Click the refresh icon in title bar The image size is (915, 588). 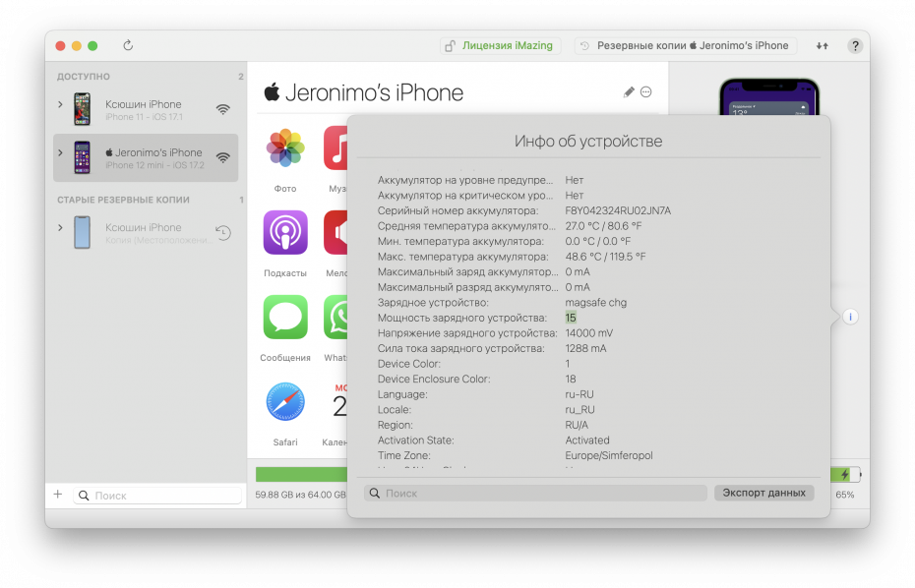(128, 45)
